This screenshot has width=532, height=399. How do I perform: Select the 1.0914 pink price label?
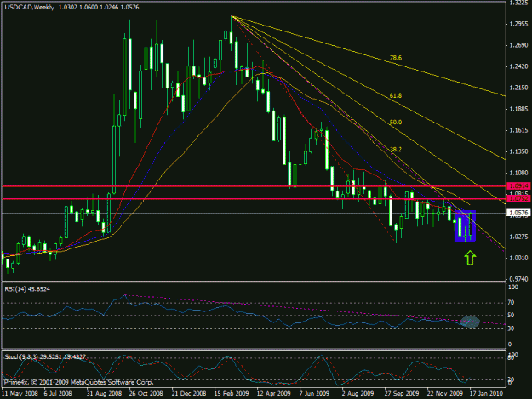(518, 185)
